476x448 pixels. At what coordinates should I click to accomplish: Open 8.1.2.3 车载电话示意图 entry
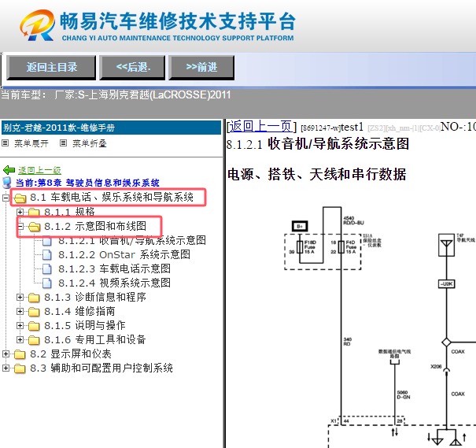click(x=114, y=268)
